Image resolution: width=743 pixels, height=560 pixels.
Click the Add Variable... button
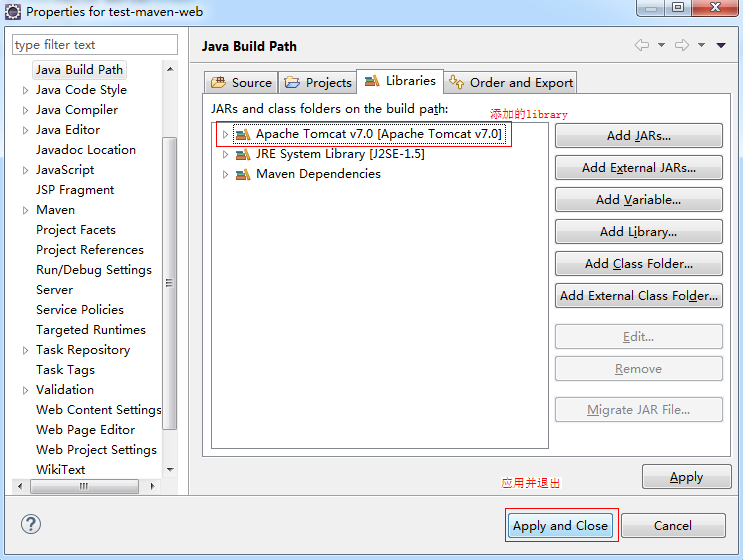(639, 199)
